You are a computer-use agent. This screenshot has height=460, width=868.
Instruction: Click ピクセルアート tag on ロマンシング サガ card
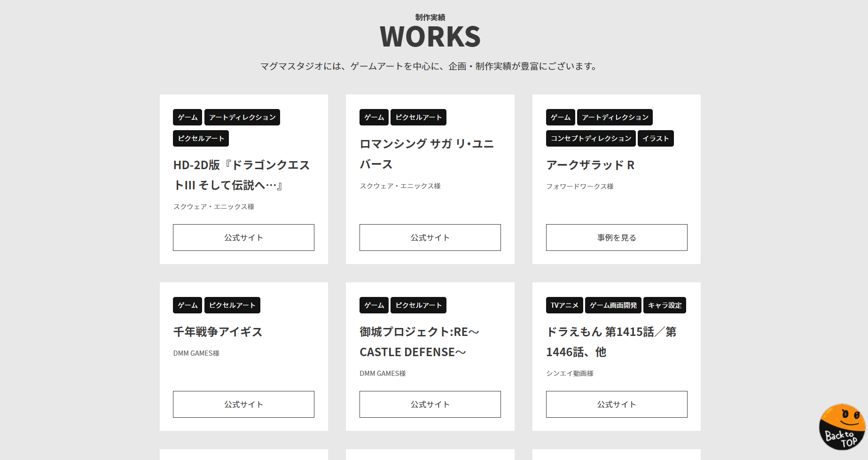coord(419,117)
